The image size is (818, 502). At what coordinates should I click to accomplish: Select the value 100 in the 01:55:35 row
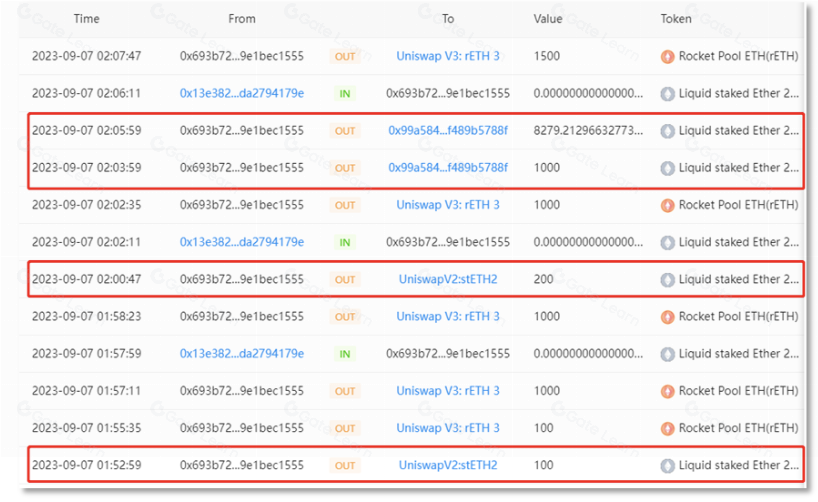pyautogui.click(x=543, y=428)
